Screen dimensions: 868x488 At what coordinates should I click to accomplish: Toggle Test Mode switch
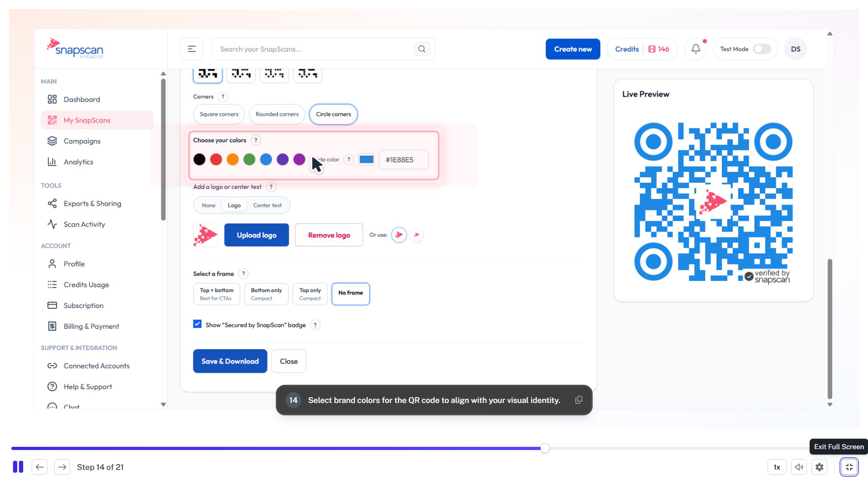pyautogui.click(x=762, y=49)
